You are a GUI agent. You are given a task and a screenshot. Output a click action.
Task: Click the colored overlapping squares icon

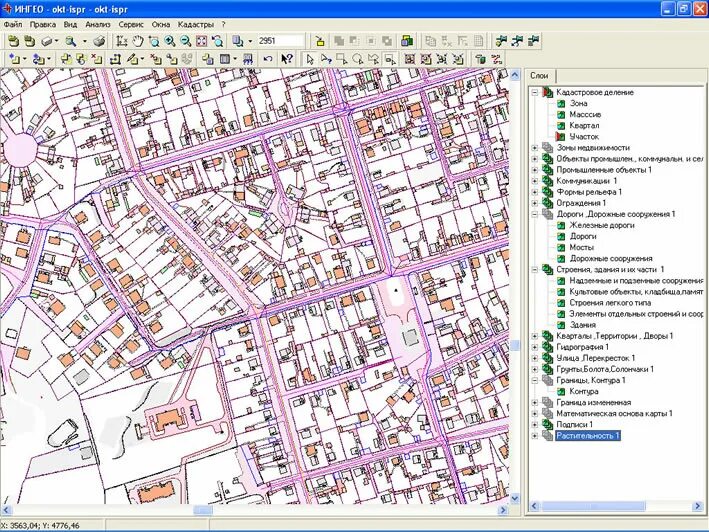click(x=407, y=42)
